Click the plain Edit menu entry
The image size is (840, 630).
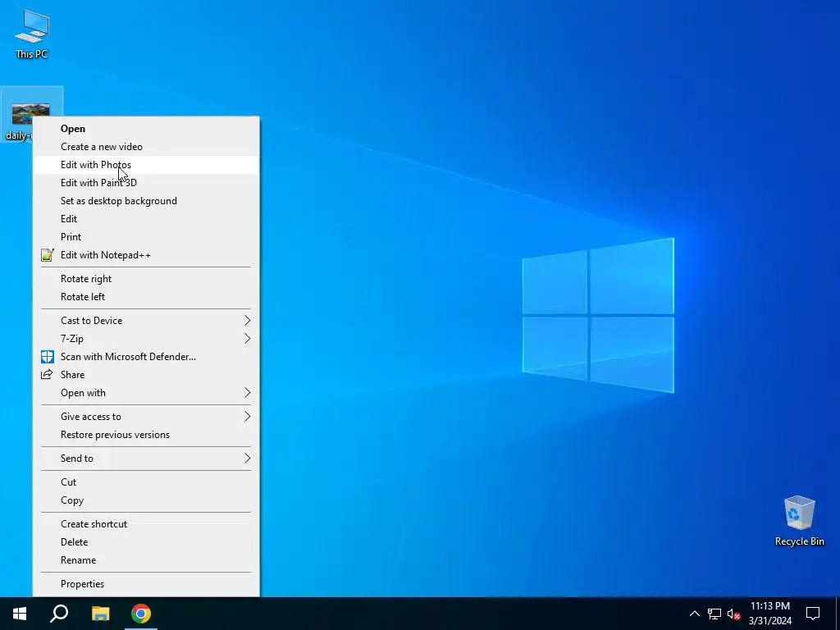(146, 219)
